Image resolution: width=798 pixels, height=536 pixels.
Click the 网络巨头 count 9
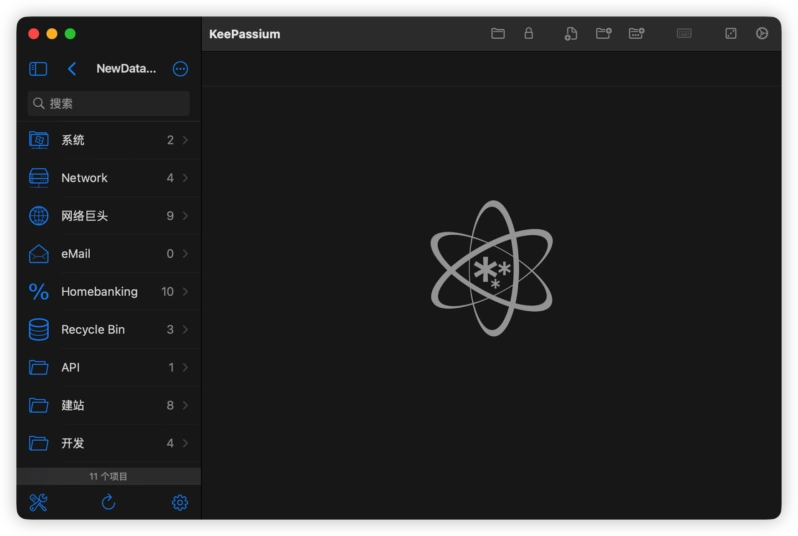point(170,216)
